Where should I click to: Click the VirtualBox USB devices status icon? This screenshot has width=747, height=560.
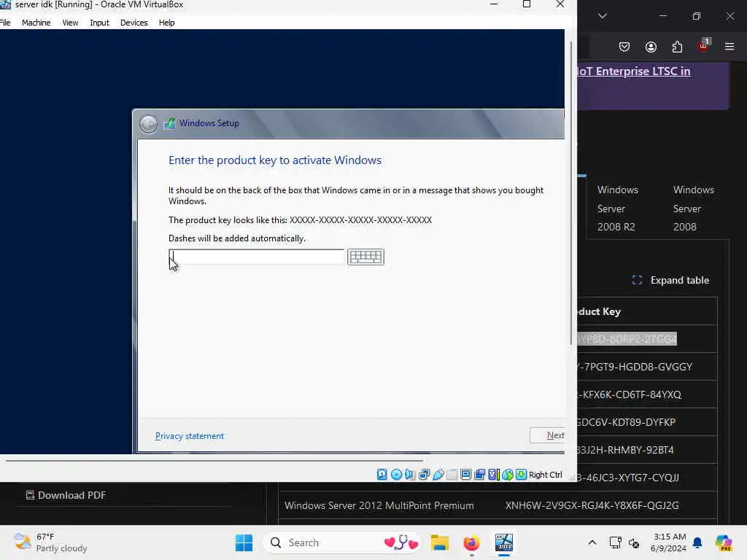438,474
